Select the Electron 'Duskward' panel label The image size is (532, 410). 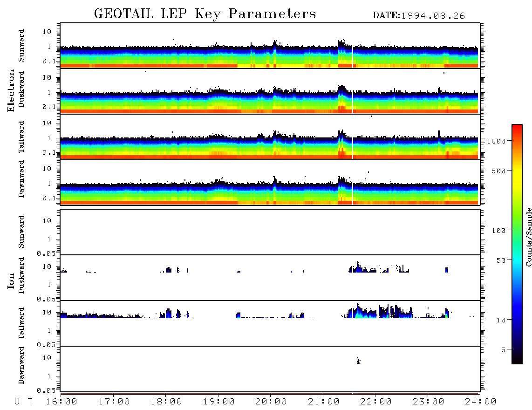[21, 89]
